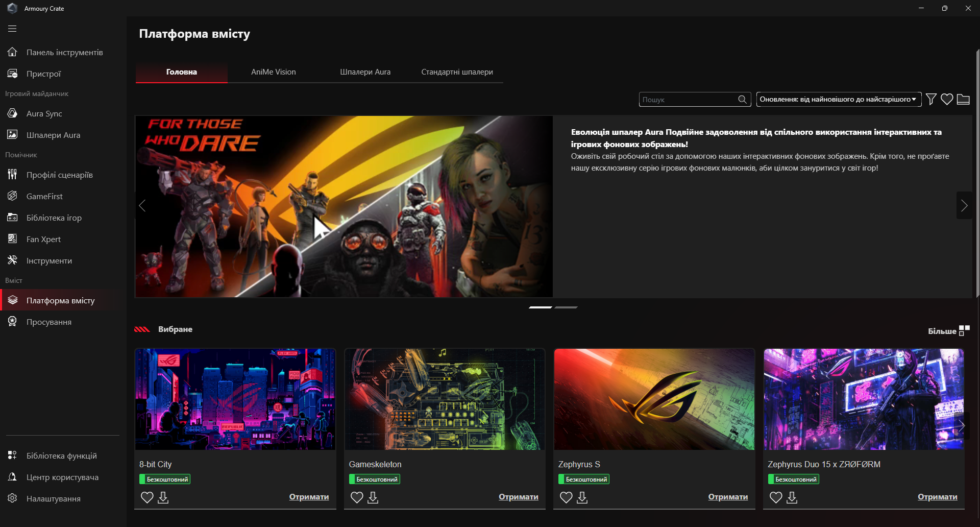Click the Aura Sync icon

pyautogui.click(x=12, y=113)
